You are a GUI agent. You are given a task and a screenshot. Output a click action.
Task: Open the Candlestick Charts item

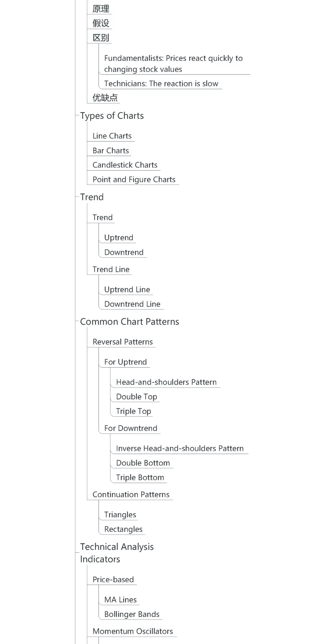click(x=125, y=165)
